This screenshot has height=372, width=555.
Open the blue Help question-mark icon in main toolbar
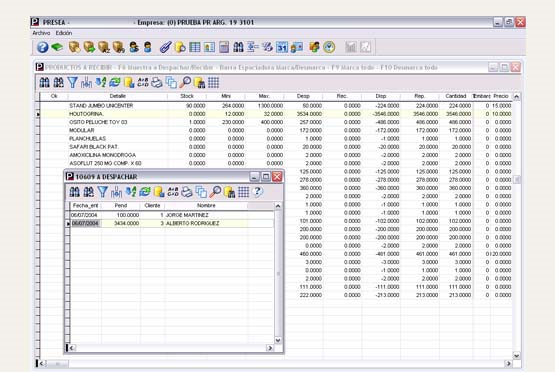pyautogui.click(x=42, y=47)
